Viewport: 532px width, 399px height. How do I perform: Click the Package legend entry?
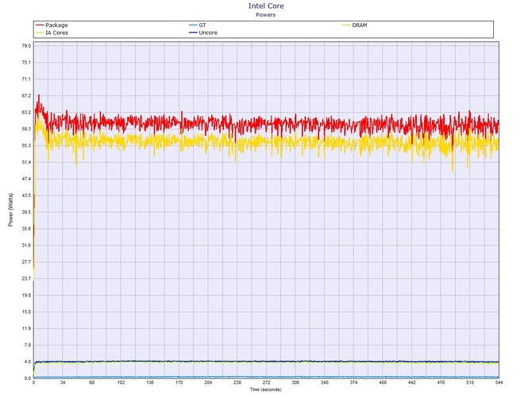click(52, 25)
